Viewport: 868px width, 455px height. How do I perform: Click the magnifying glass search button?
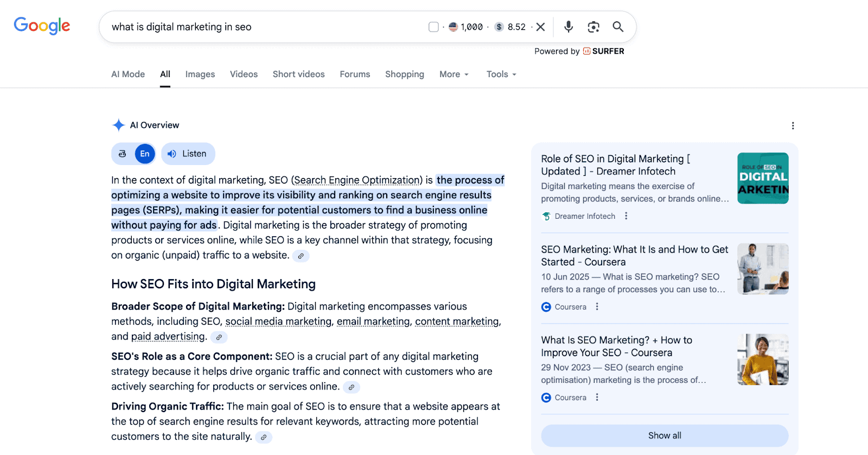tap(618, 27)
